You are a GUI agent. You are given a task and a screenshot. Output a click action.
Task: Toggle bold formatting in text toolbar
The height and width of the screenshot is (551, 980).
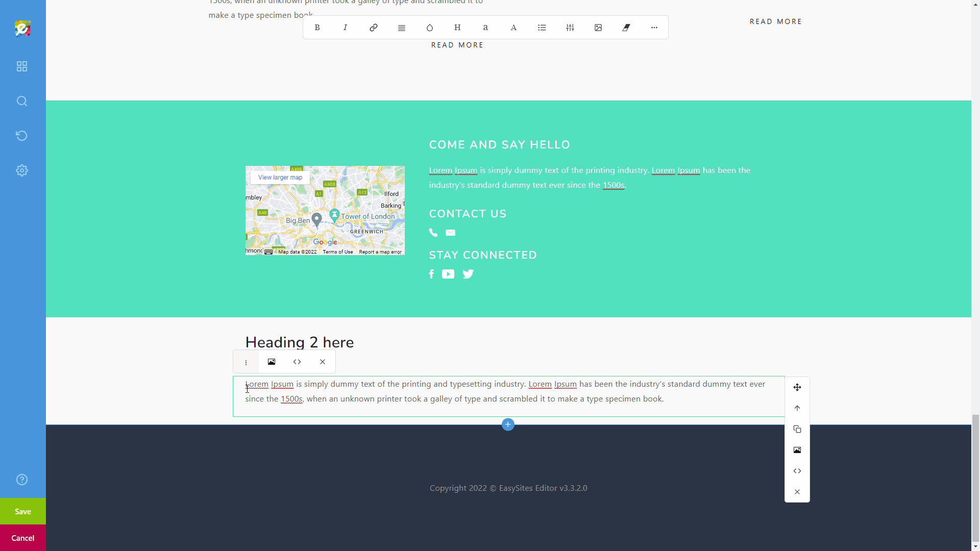(317, 28)
